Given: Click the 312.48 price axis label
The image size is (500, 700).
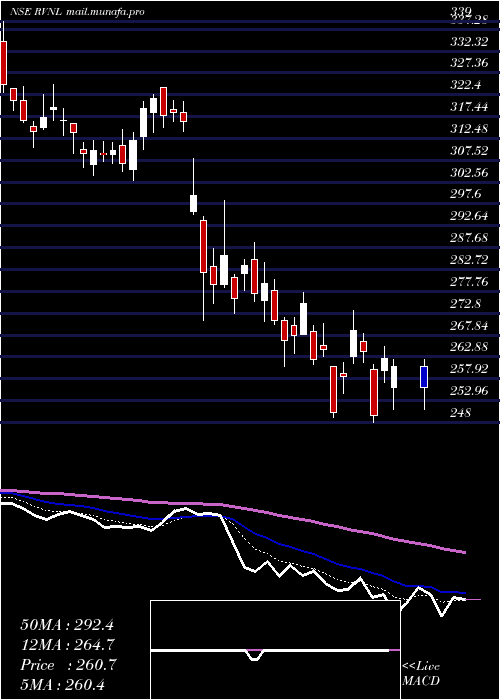Looking at the screenshot, I should (469, 129).
